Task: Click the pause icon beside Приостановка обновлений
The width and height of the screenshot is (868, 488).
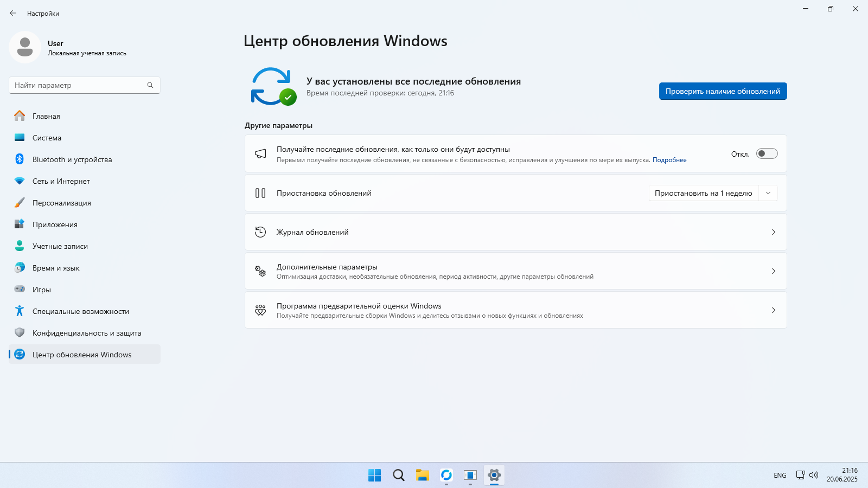Action: point(260,193)
